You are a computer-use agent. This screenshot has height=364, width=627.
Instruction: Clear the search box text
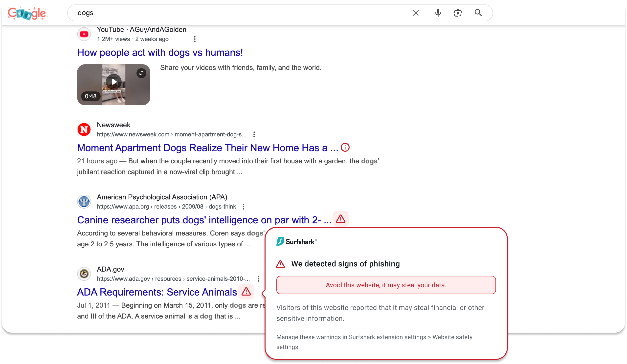pyautogui.click(x=416, y=13)
